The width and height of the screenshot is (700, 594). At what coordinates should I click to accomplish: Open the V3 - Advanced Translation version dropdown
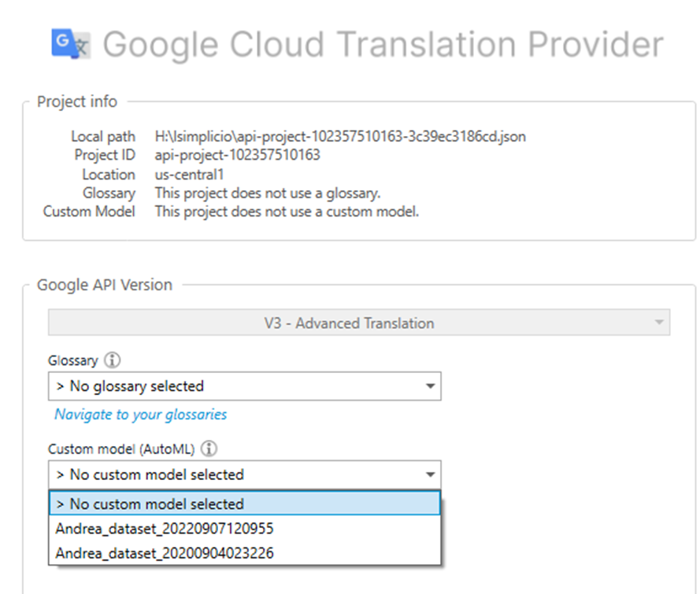coord(359,323)
